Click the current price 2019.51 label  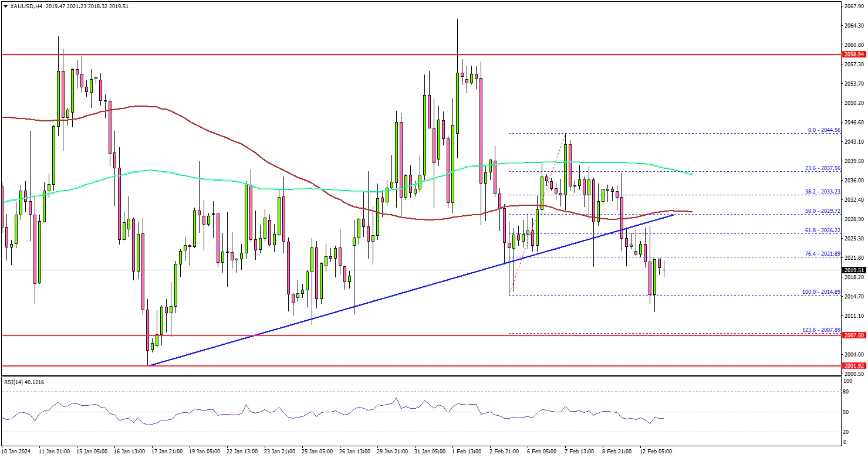point(854,270)
